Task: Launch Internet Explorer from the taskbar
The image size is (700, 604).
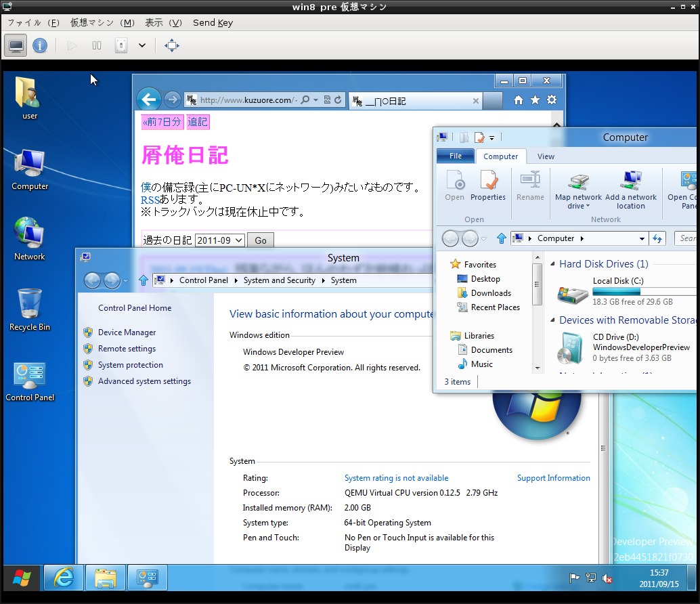Action: coord(64,578)
